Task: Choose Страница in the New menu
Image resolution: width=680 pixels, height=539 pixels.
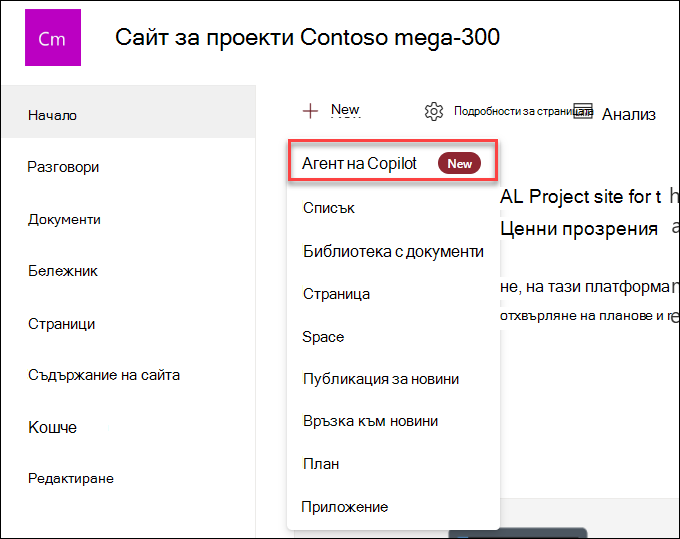Action: (x=336, y=294)
